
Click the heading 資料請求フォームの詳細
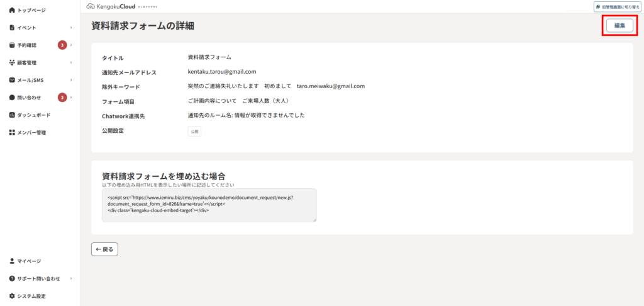pos(143,26)
